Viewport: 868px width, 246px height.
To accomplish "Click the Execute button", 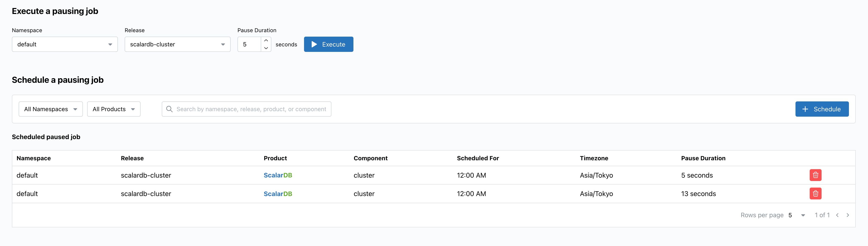I will 328,44.
